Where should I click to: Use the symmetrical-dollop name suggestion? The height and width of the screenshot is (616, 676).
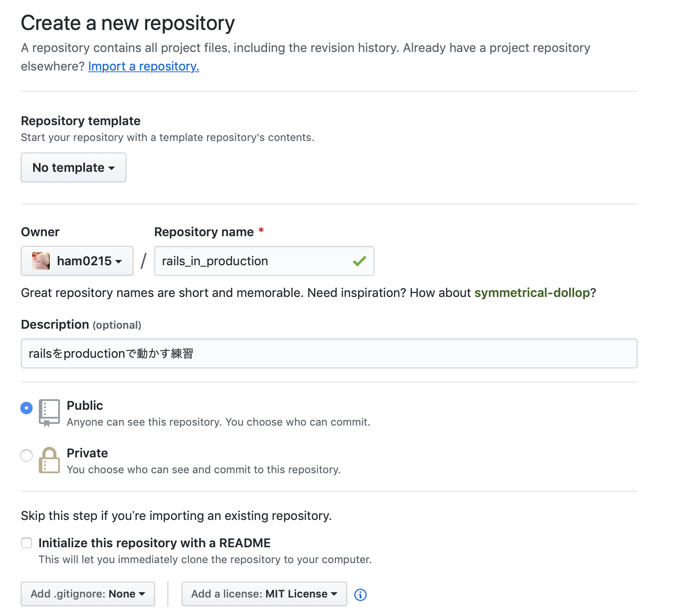pos(532,293)
